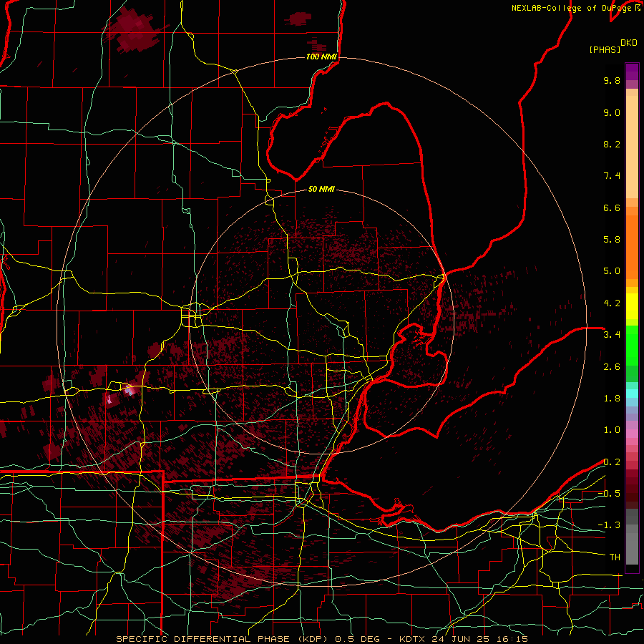Viewport: 644px width, 644px height.
Task: Click the 9.8 scale value
Action: point(612,80)
